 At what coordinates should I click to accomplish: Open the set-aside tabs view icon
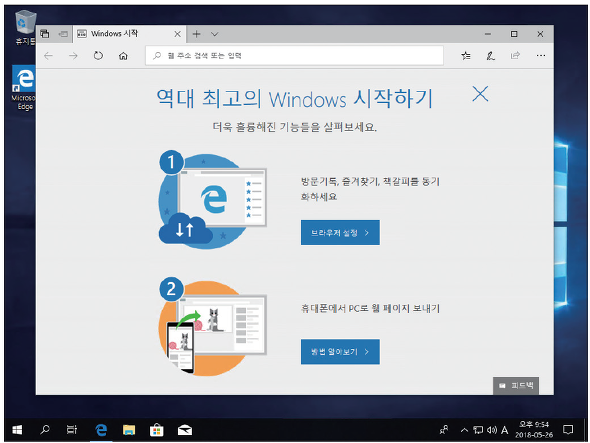pyautogui.click(x=45, y=34)
